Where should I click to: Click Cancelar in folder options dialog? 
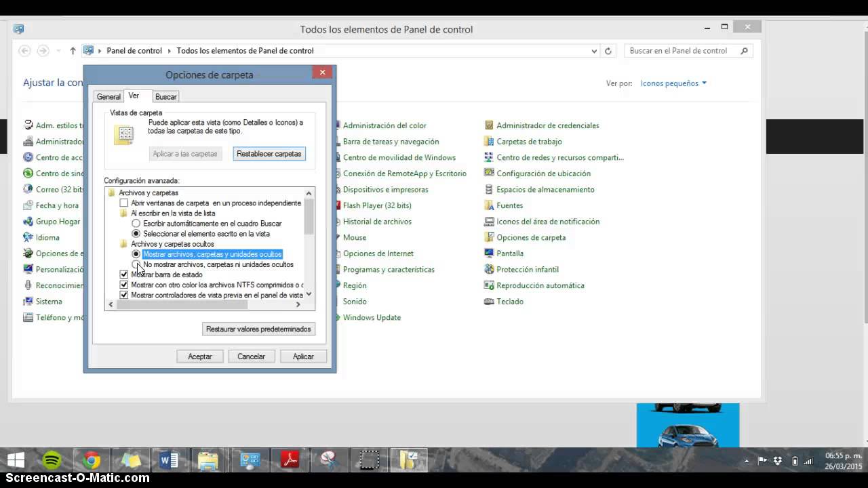[251, 357]
